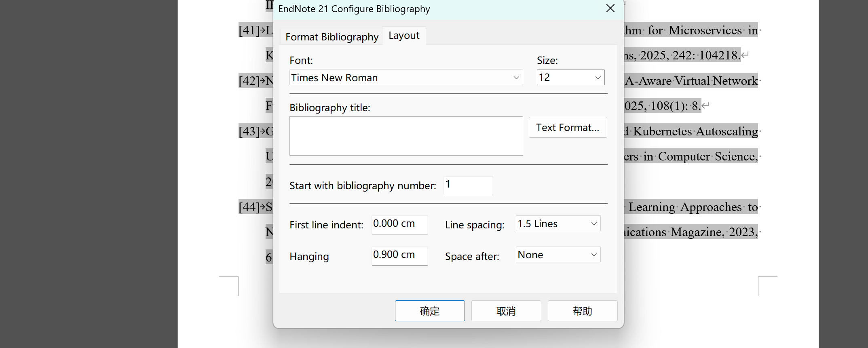Image resolution: width=868 pixels, height=348 pixels.
Task: Click the Start with bibliography number field
Action: pos(468,186)
